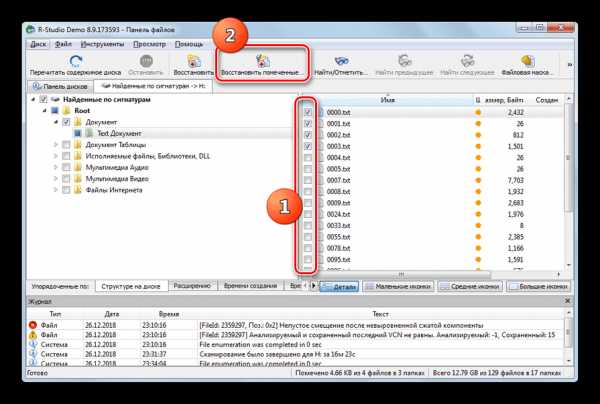Image resolution: width=600 pixels, height=404 pixels.
Task: Open the Диск menu
Action: pos(38,44)
